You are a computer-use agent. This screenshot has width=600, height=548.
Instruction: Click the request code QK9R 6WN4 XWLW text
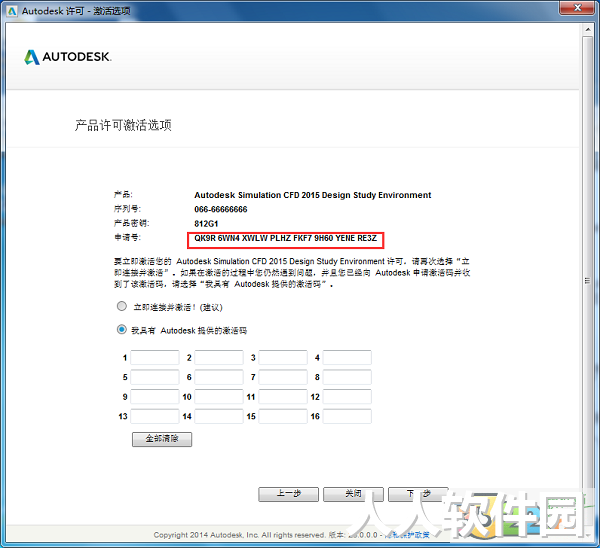click(x=285, y=238)
